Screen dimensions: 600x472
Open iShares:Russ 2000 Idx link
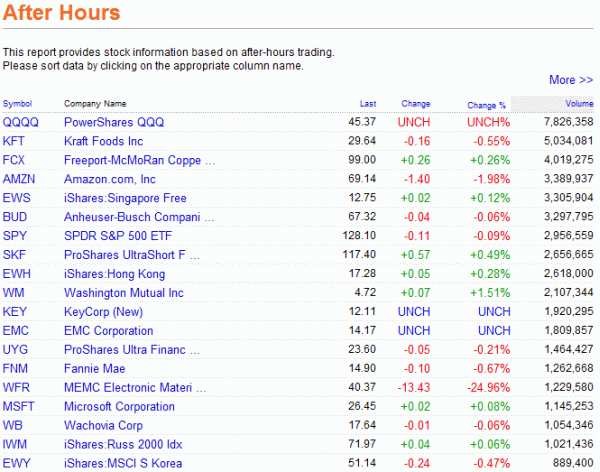click(x=123, y=444)
